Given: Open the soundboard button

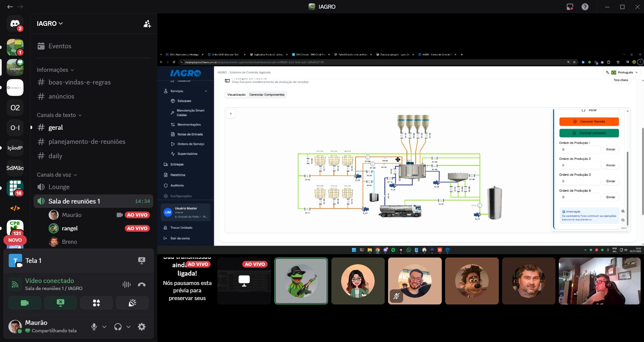Looking at the screenshot, I should [x=132, y=303].
